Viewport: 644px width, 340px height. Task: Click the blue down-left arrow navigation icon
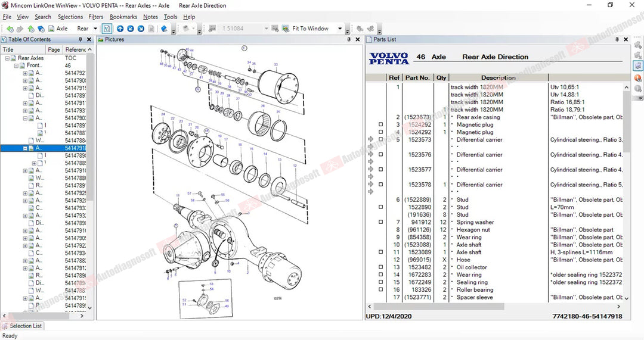pyautogui.click(x=131, y=29)
